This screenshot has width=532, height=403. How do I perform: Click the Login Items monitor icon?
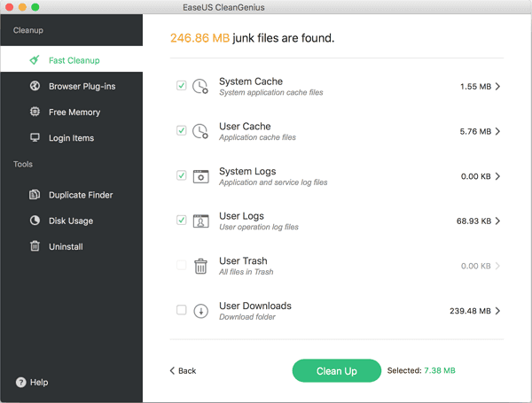[x=35, y=138]
